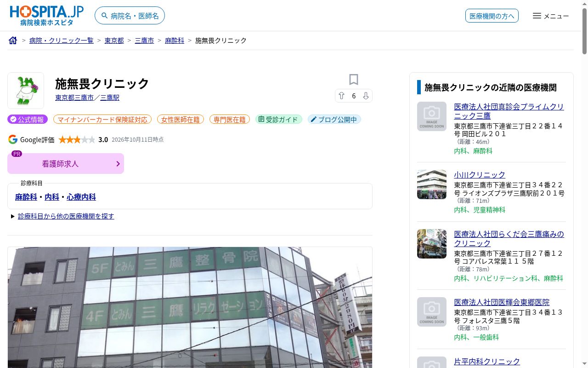This screenshot has height=368, width=588.
Task: Click the HOSPITA.JP site logo
Action: point(47,16)
